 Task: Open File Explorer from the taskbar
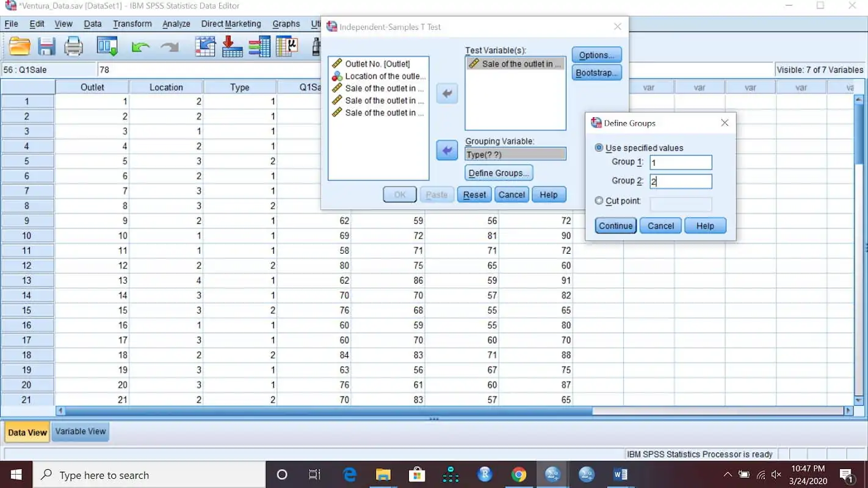[x=383, y=475]
